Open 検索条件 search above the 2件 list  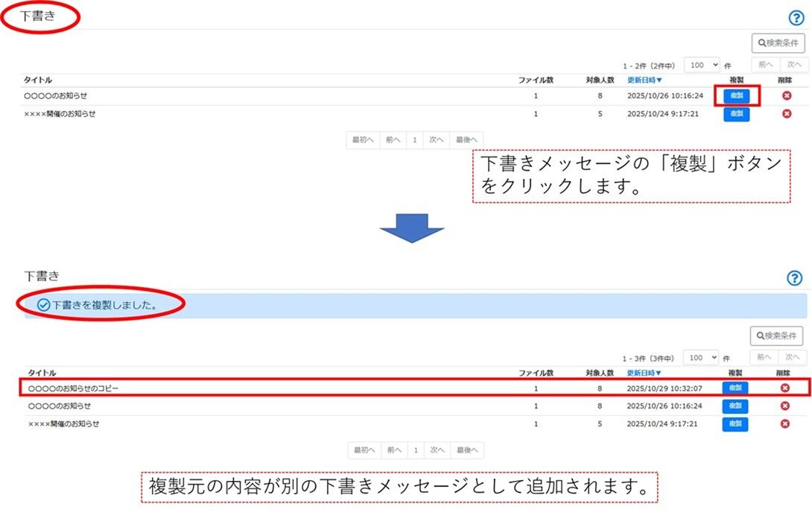click(x=778, y=43)
